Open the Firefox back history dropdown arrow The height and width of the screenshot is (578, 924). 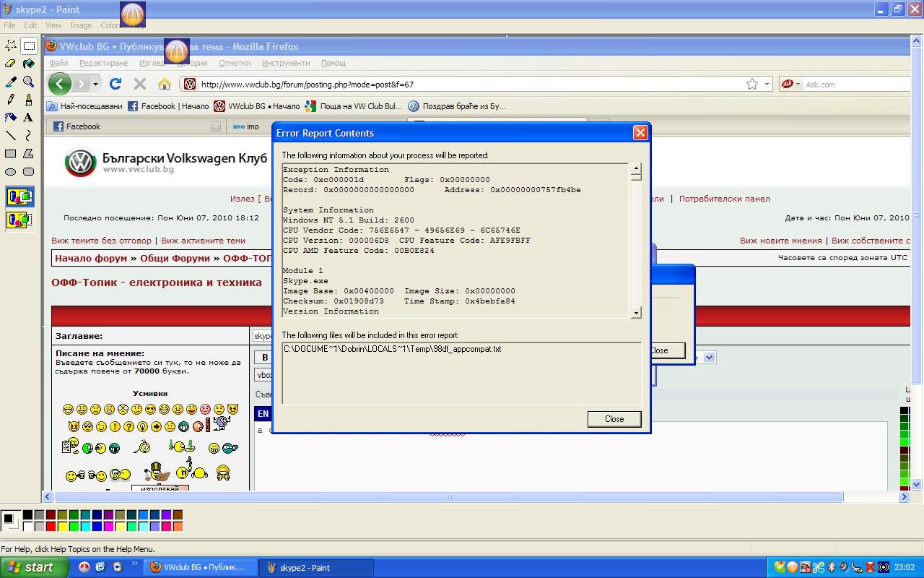[95, 85]
